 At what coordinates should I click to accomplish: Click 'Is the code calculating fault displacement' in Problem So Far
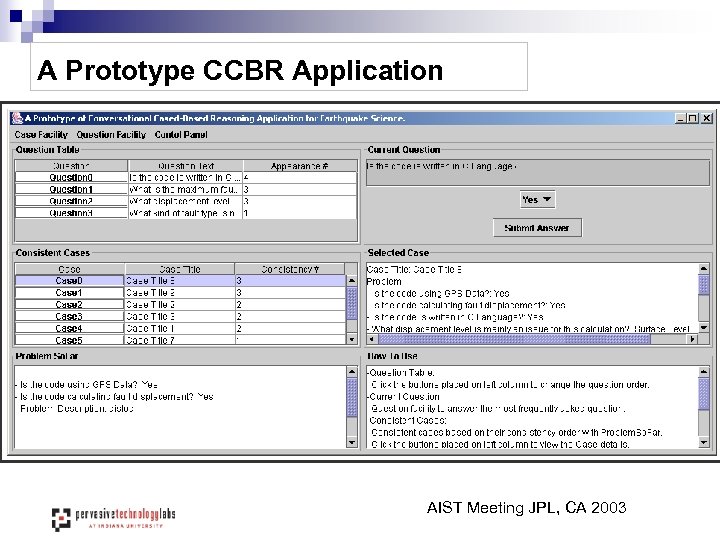click(x=117, y=397)
